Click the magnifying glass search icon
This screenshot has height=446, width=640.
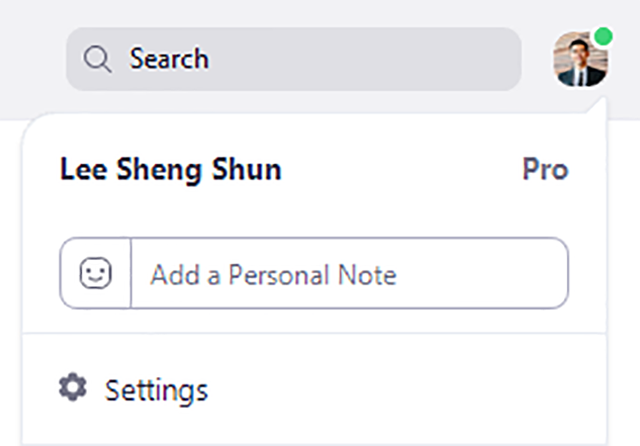click(x=97, y=59)
